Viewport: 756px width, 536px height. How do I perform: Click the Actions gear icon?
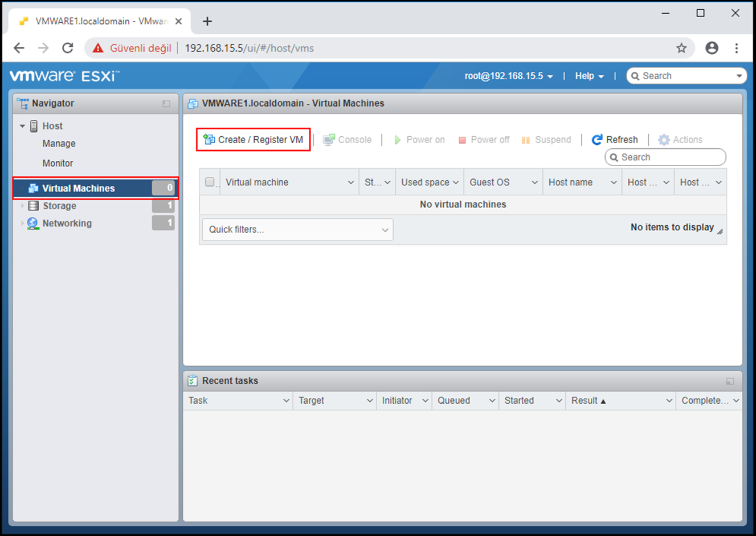664,140
